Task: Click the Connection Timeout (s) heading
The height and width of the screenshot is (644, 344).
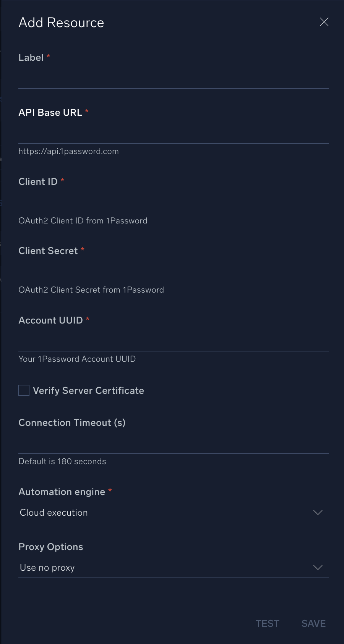Action: tap(72, 423)
